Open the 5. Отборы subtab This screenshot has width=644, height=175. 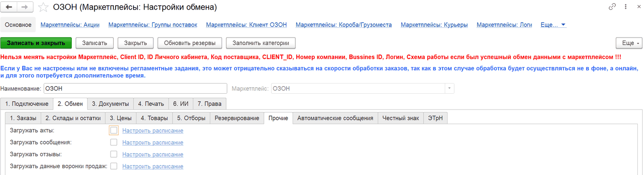tap(191, 118)
